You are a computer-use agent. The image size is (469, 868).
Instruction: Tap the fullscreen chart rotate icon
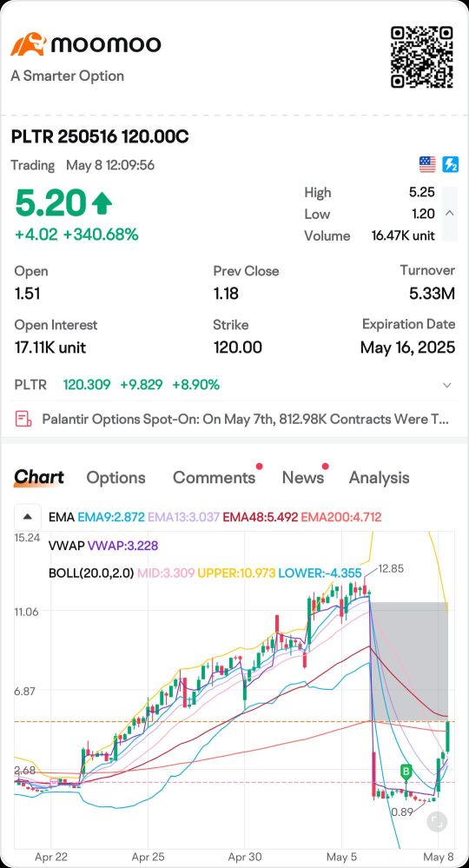coord(437,821)
